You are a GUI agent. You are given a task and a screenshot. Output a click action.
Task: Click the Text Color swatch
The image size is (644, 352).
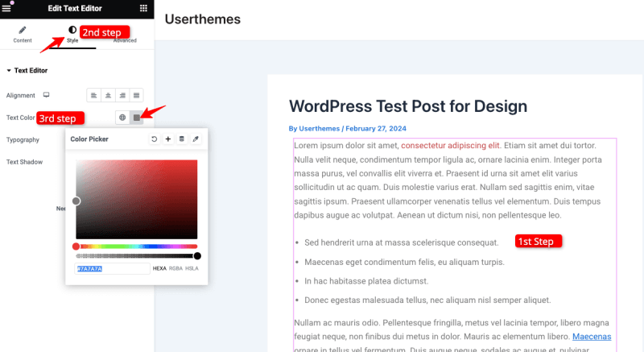137,118
